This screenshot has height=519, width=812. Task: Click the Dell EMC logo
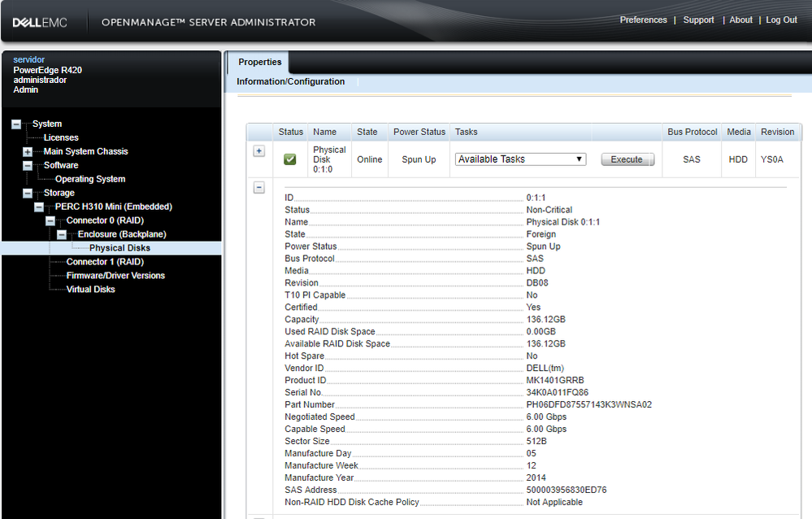pyautogui.click(x=40, y=22)
